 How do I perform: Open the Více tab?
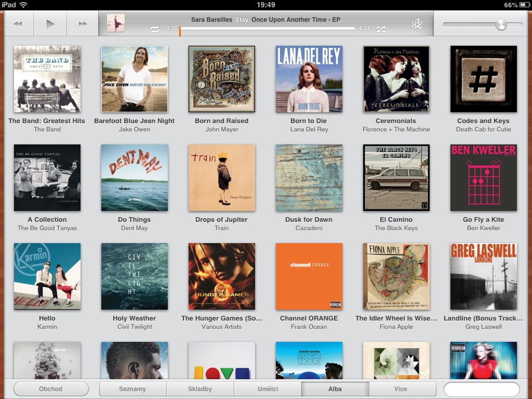(x=401, y=389)
